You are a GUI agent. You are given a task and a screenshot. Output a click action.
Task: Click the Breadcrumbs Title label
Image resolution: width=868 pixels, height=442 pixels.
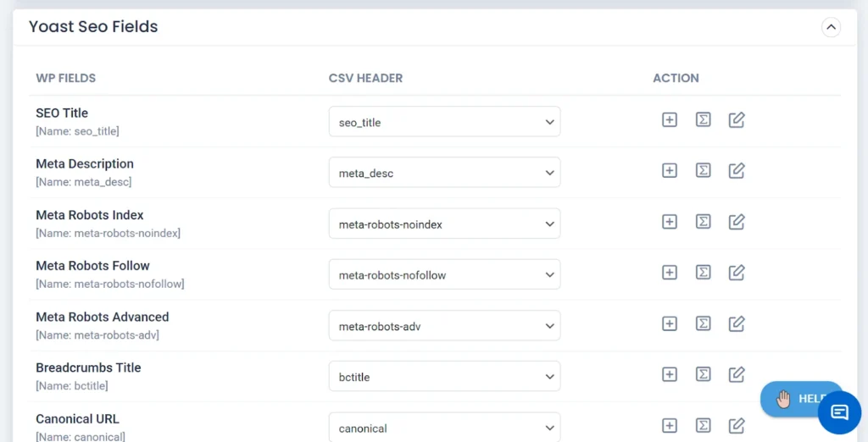(x=88, y=367)
